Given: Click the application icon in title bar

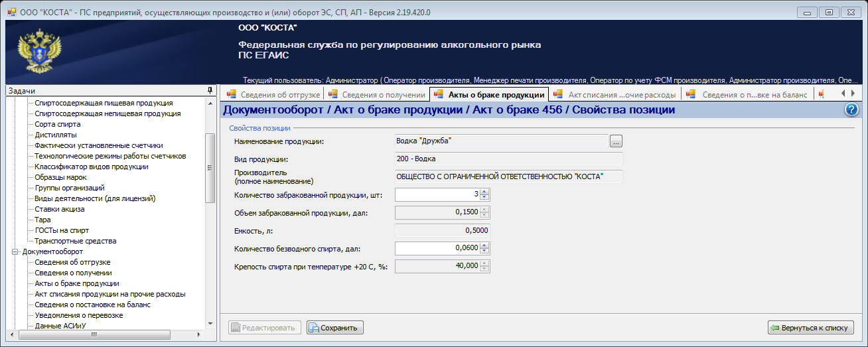Looking at the screenshot, I should (11, 11).
